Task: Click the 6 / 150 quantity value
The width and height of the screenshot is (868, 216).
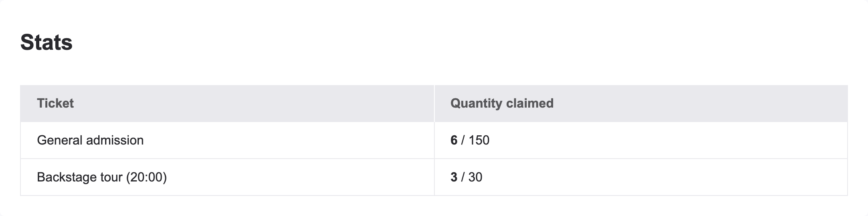Action: point(470,140)
